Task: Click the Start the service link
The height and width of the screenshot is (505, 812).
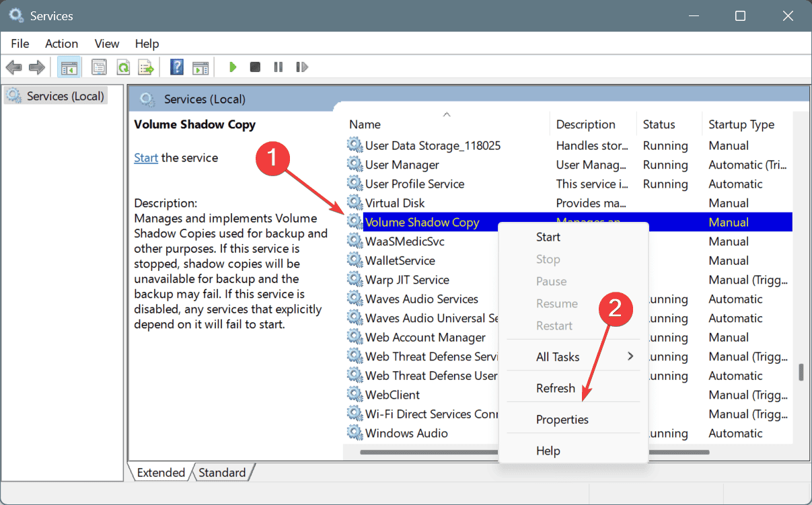Action: (x=146, y=158)
